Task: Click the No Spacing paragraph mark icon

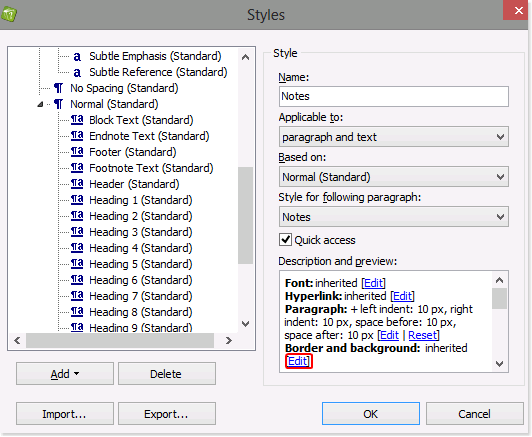Action: [x=58, y=88]
